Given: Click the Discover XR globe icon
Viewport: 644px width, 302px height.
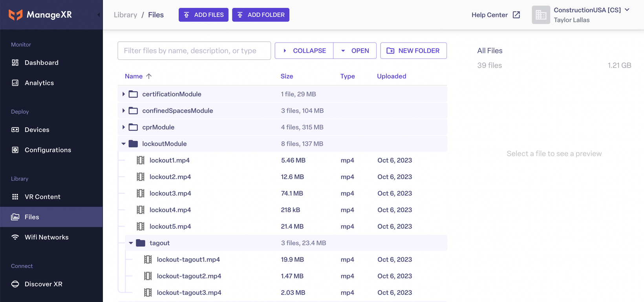Looking at the screenshot, I should 15,284.
